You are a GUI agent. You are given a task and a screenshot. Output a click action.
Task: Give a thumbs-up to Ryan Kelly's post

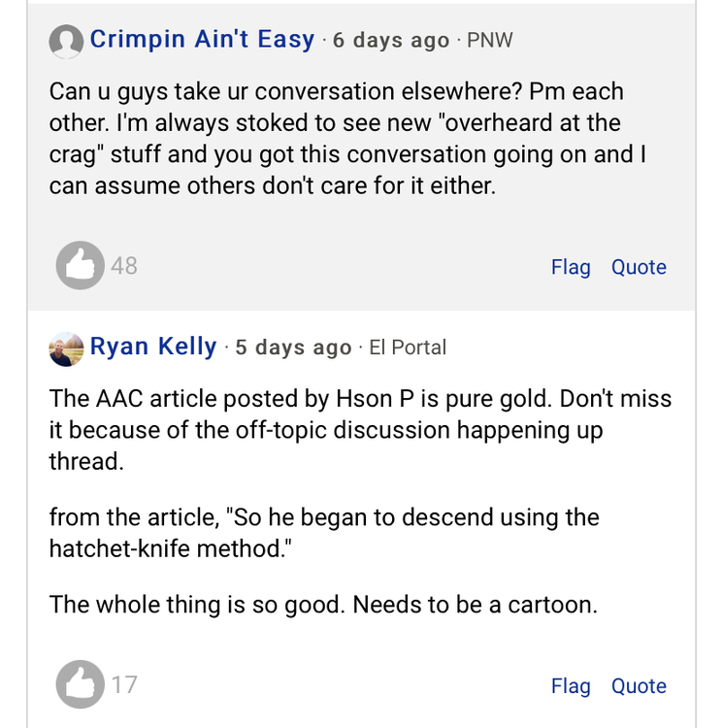click(80, 684)
